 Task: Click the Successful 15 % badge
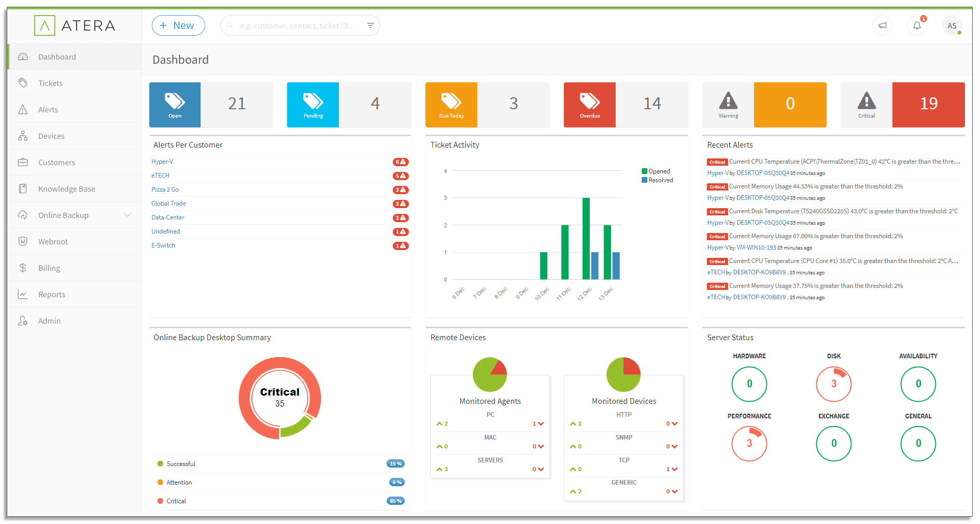coord(396,464)
